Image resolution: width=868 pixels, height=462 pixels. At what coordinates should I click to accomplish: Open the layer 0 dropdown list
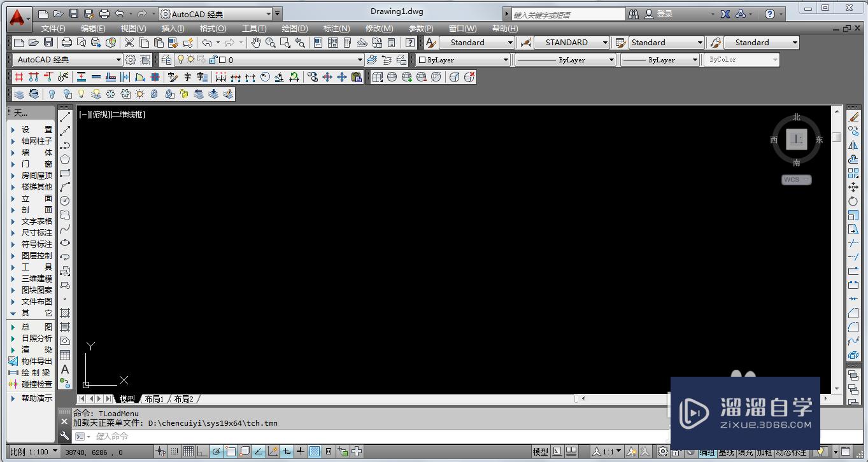coord(270,60)
